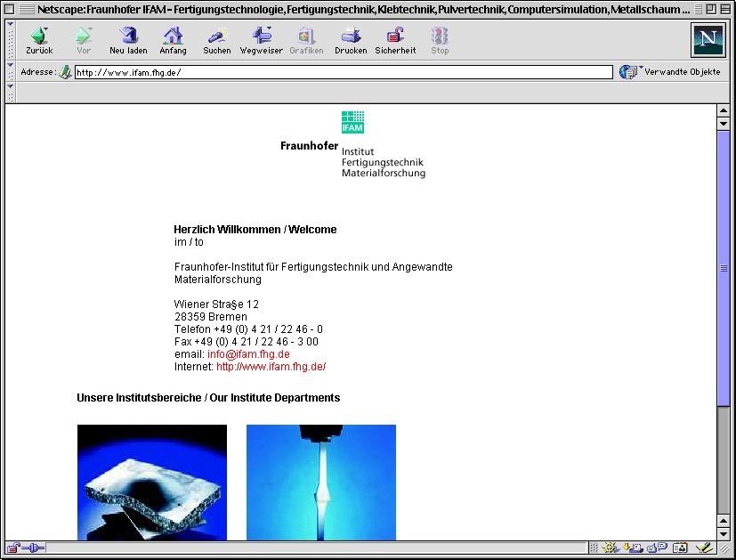Click the Fraunhofer logo text
This screenshot has width=736, height=560.
point(310,145)
